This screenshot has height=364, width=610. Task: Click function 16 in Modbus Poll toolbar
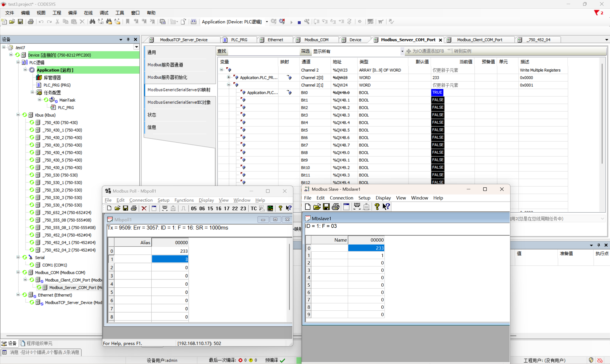click(218, 209)
